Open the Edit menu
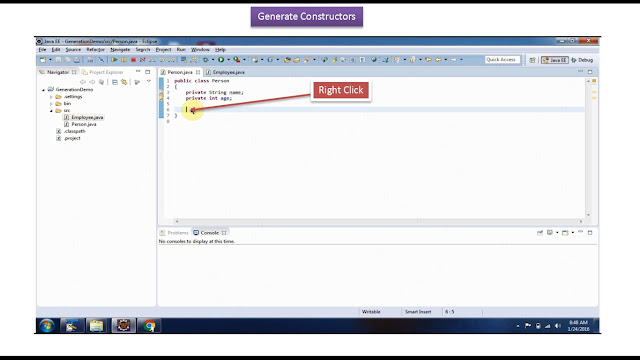640x360 pixels. click(56, 49)
